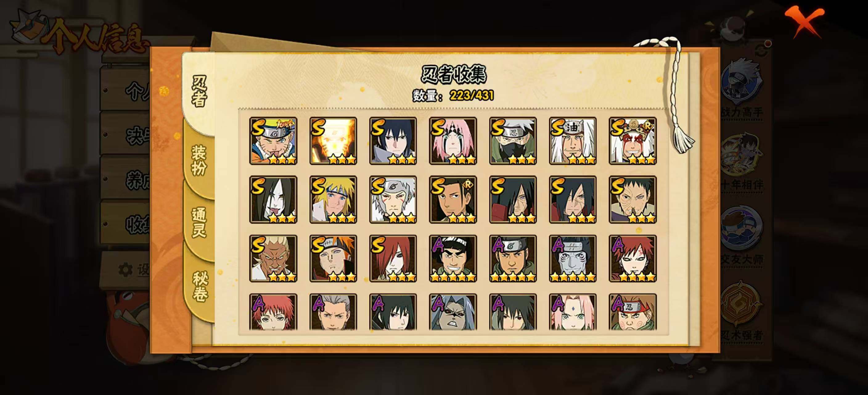Select the pink-haired Sakura S-rank portrait
This screenshot has height=395, width=868.
tap(452, 141)
